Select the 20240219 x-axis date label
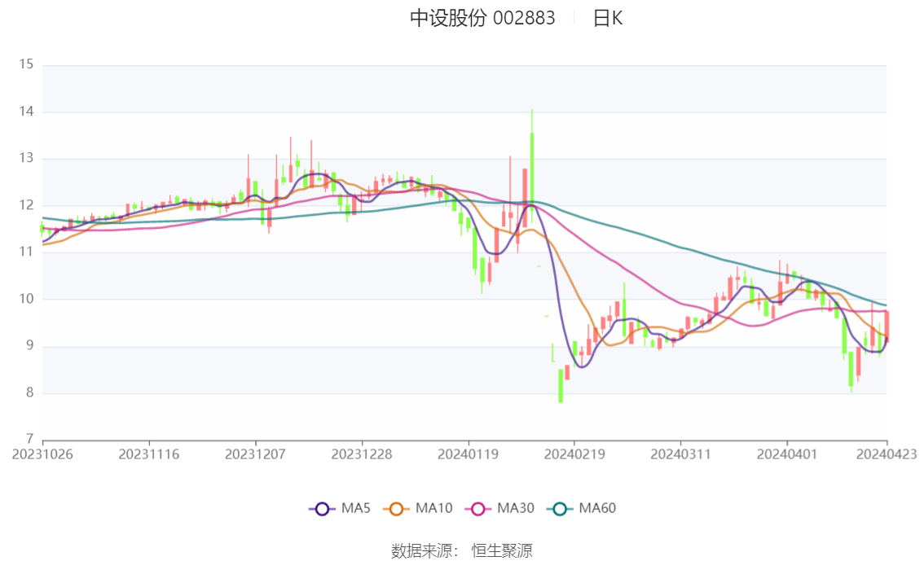 574,454
